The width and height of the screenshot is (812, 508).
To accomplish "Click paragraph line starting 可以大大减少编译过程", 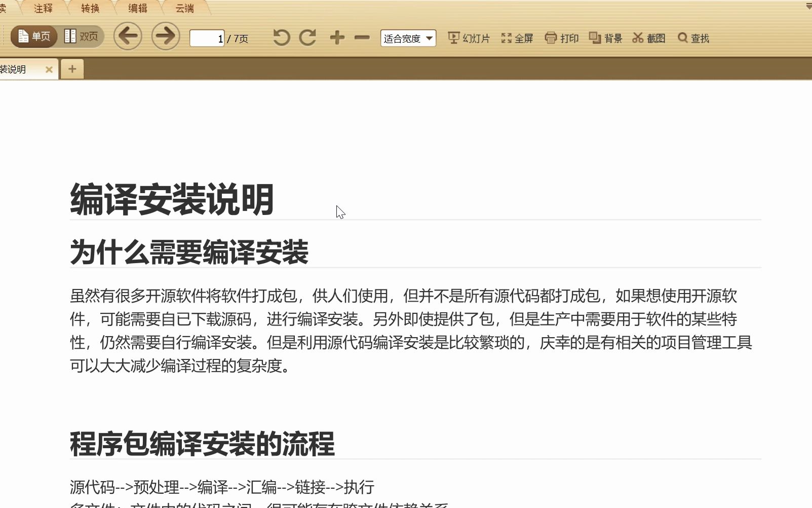I will click(181, 366).
